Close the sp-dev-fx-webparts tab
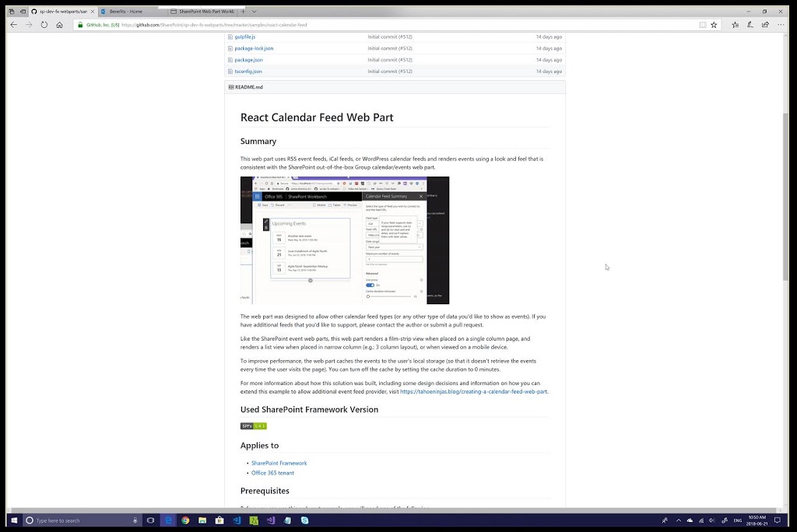The width and height of the screenshot is (797, 532). point(93,11)
